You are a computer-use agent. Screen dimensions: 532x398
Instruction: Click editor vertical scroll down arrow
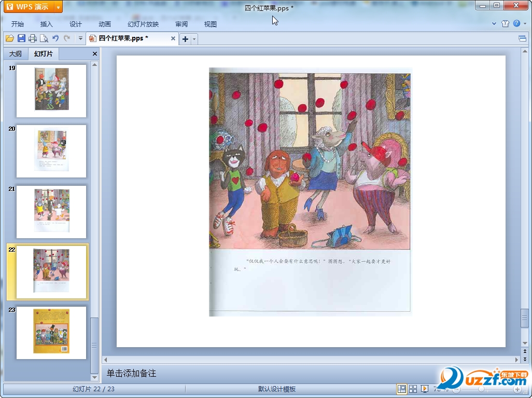tap(525, 344)
